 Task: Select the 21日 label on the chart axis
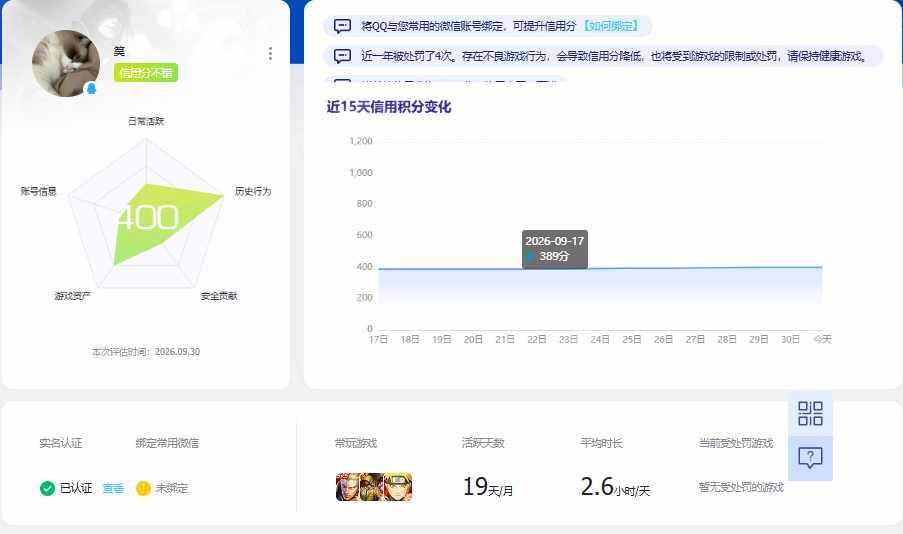pos(505,339)
